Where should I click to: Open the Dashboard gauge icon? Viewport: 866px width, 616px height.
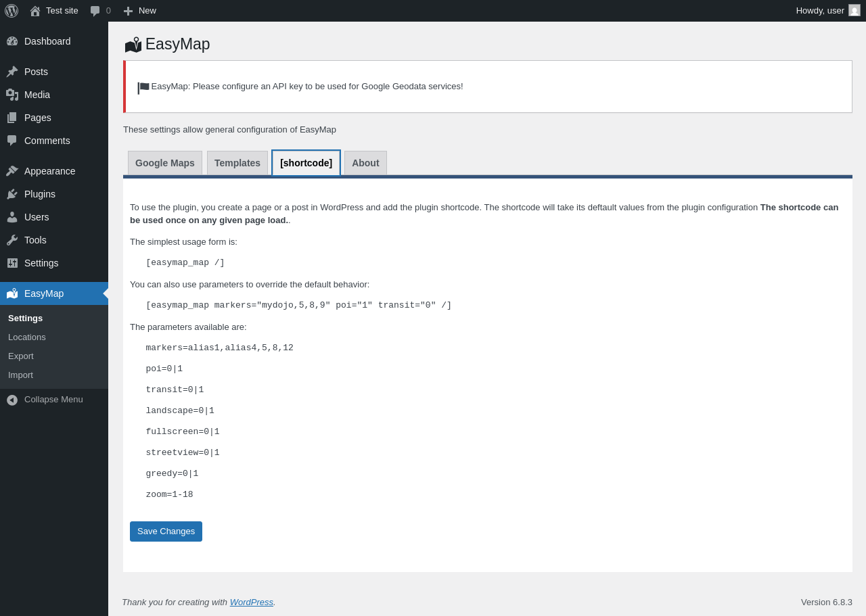coord(12,41)
